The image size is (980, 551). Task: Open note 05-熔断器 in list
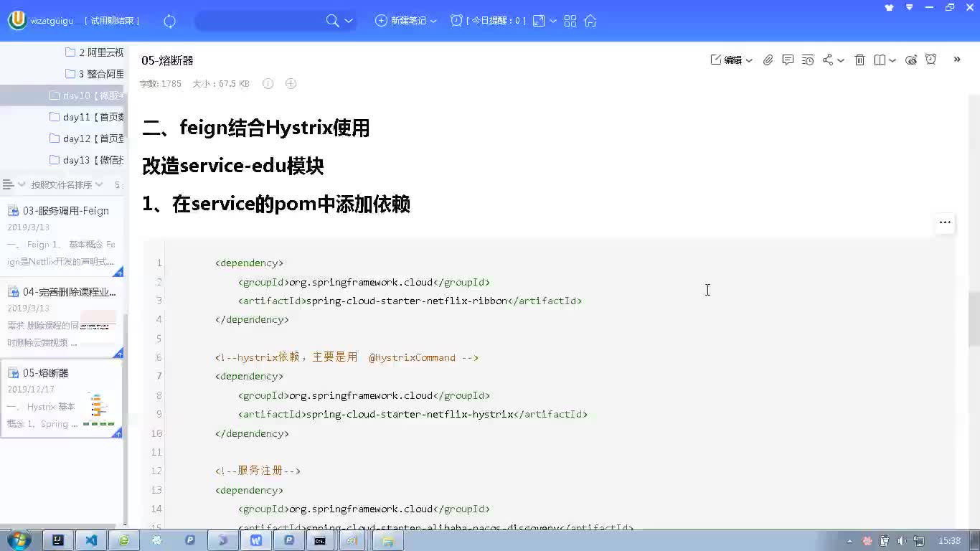pos(62,398)
